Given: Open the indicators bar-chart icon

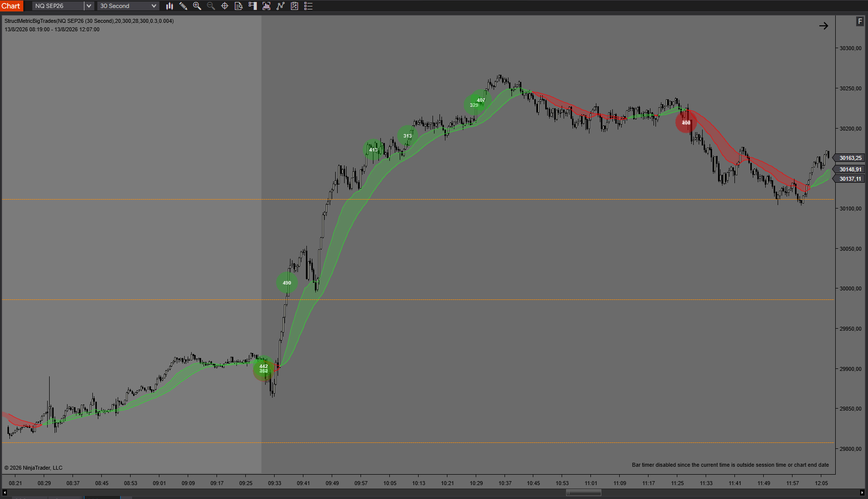Looking at the screenshot, I should click(x=266, y=6).
